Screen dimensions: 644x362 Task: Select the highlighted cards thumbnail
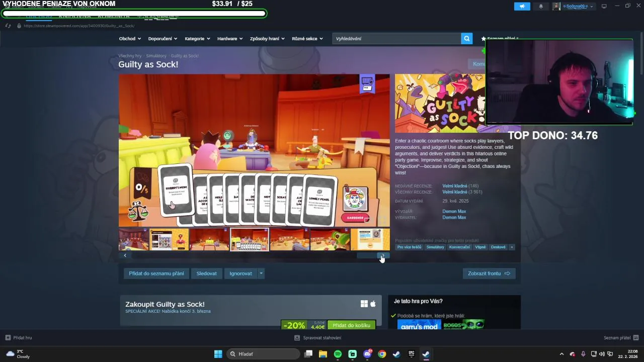250,239
